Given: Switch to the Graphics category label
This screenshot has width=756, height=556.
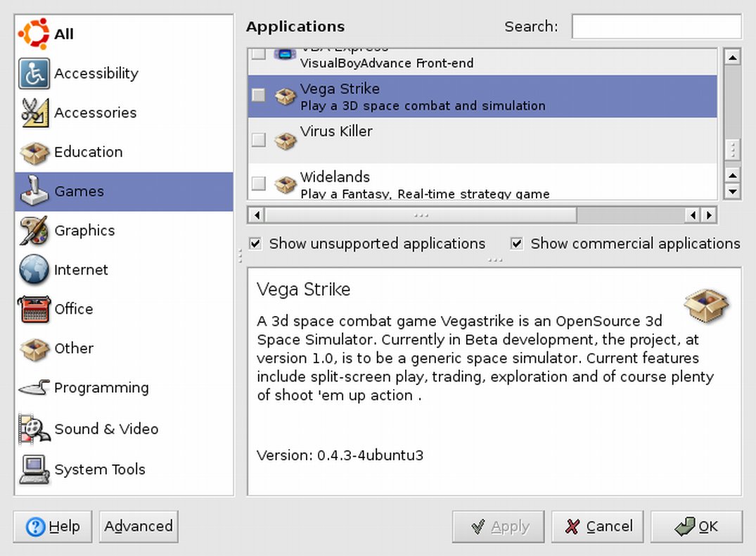Looking at the screenshot, I should click(84, 230).
